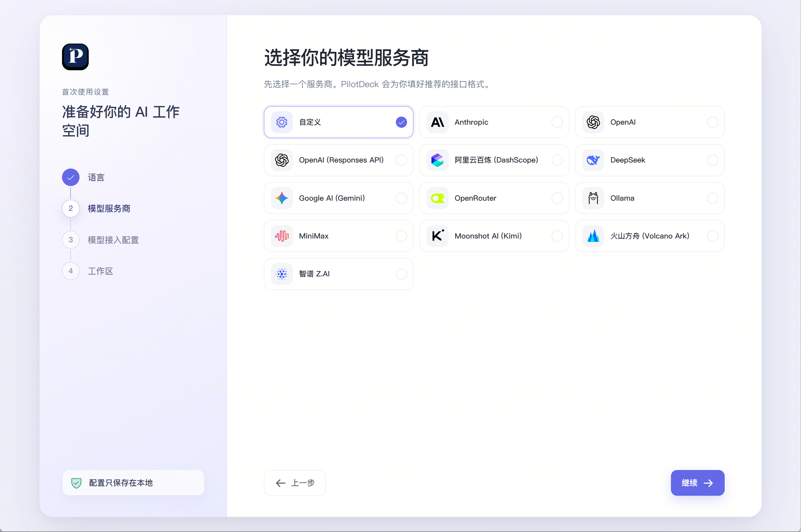This screenshot has width=801, height=532.
Task: Click the step number 4 circle
Action: click(71, 271)
